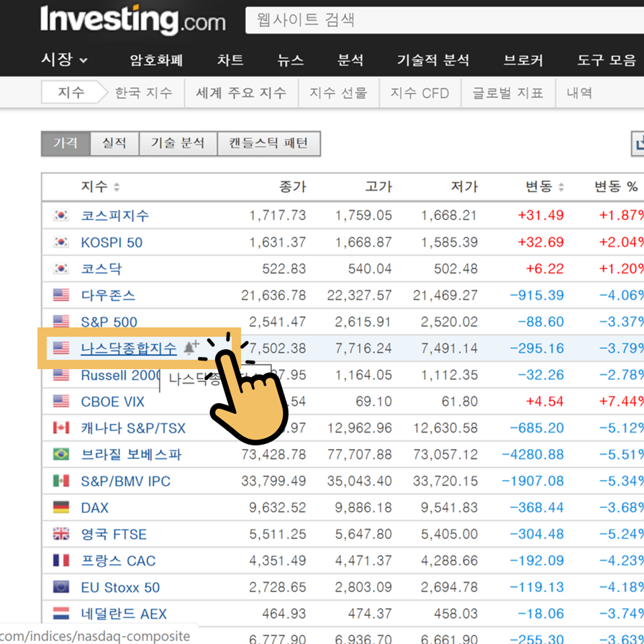This screenshot has width=644, height=644.
Task: Open the S&P/BMV IPC link
Action: tap(126, 481)
